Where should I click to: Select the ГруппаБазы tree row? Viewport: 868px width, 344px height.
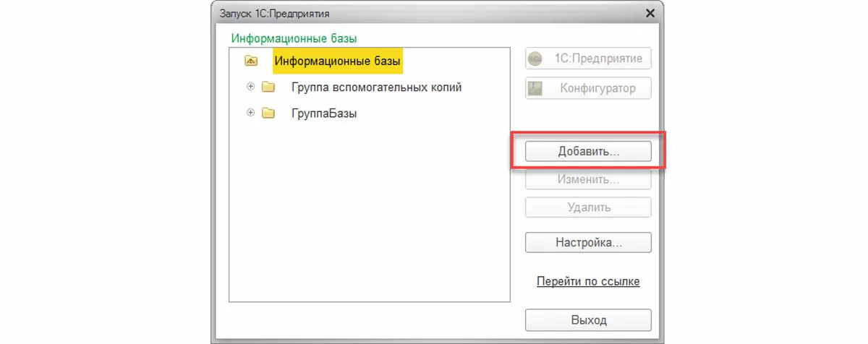tap(324, 113)
